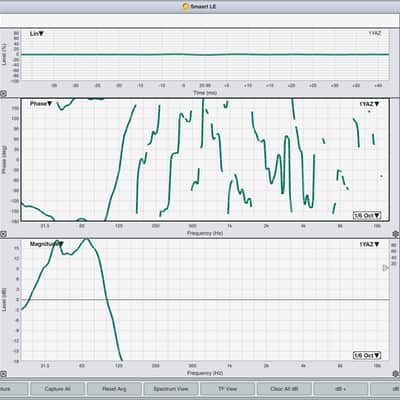Click the collapse arrow below the phase plot
The image size is (400, 400).
[3, 234]
